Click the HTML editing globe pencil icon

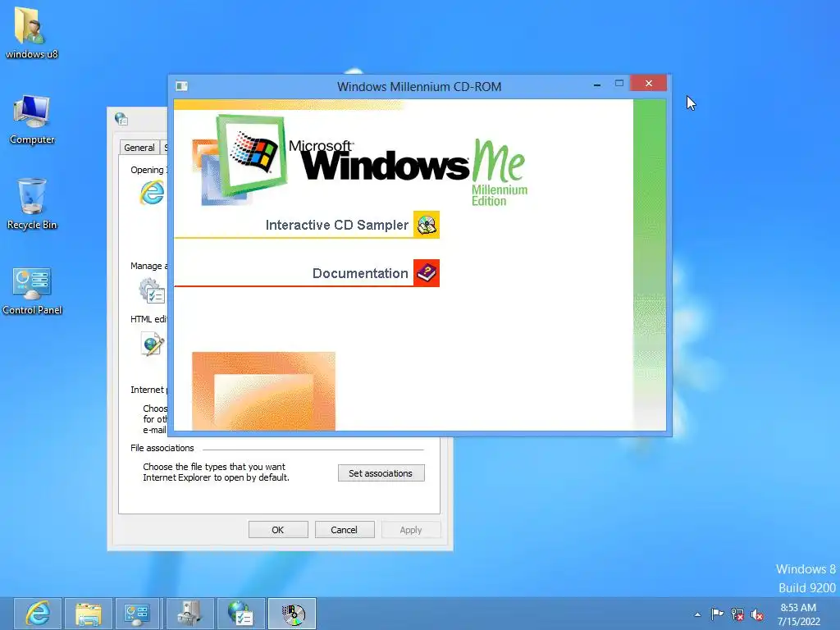click(x=152, y=344)
